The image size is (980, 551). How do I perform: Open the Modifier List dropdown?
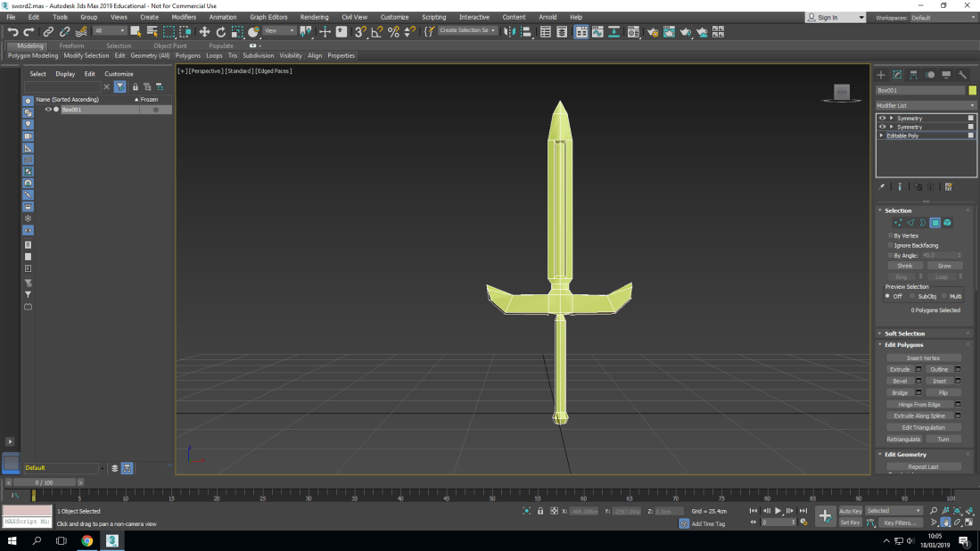[x=926, y=105]
